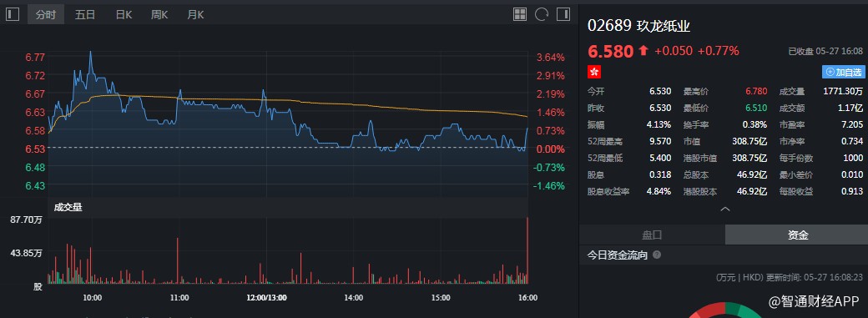Open the 月K chart tab

(x=195, y=15)
